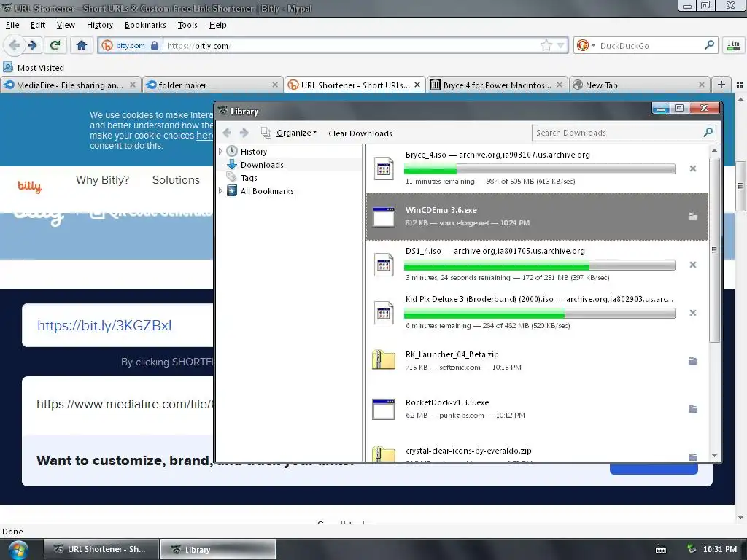The height and width of the screenshot is (560, 747).
Task: Open the Home page button
Action: (82, 46)
